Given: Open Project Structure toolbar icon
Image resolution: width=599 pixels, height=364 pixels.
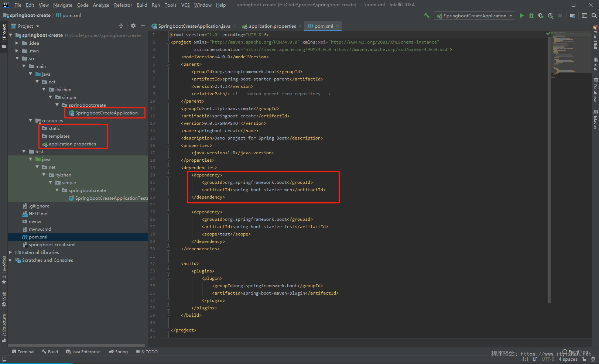Looking at the screenshot, I should 572,16.
